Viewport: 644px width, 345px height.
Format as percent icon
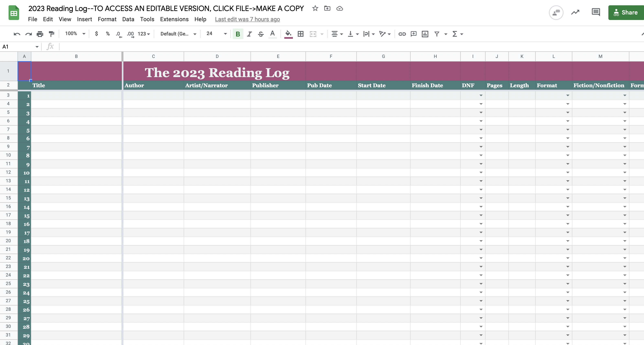click(x=108, y=34)
